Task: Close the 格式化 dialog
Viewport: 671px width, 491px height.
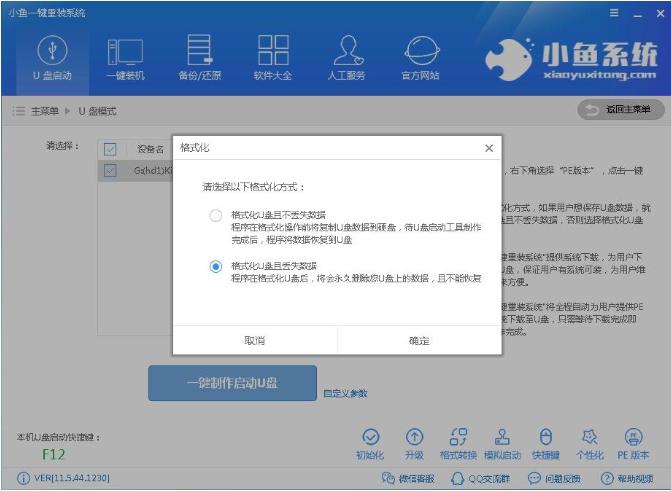Action: [489, 148]
